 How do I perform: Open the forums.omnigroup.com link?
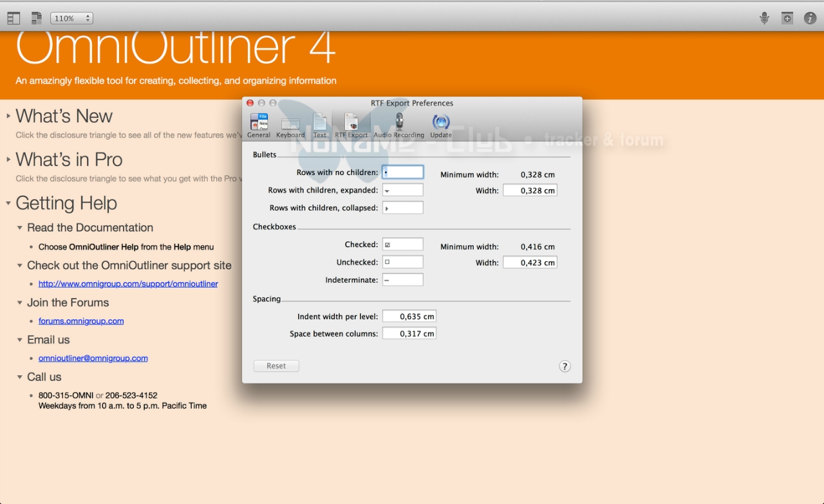(x=81, y=321)
